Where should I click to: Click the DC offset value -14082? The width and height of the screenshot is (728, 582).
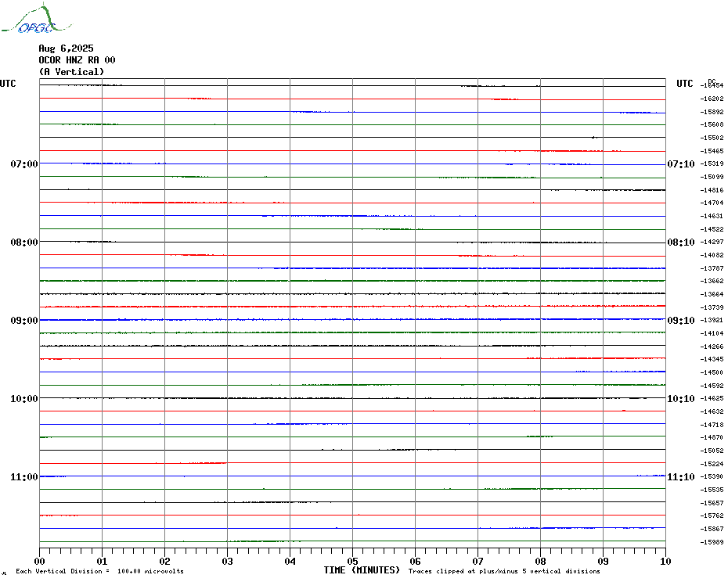[x=712, y=255]
